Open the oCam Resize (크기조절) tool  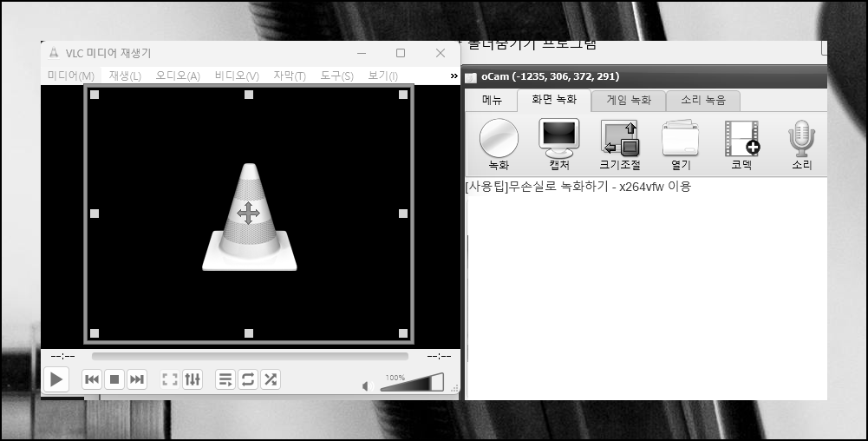click(620, 144)
